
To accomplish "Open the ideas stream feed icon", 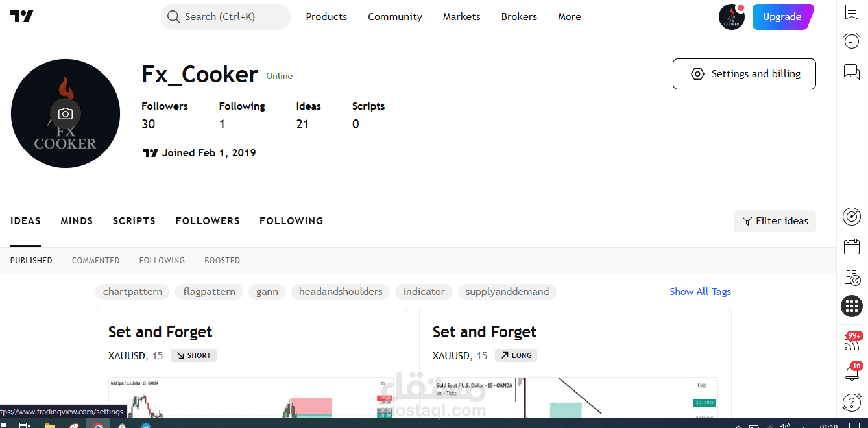I will (852, 341).
